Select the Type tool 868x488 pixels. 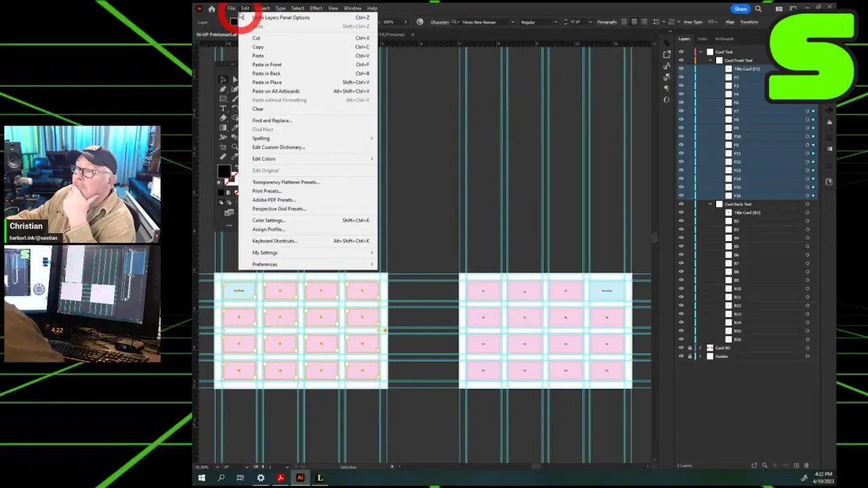222,108
